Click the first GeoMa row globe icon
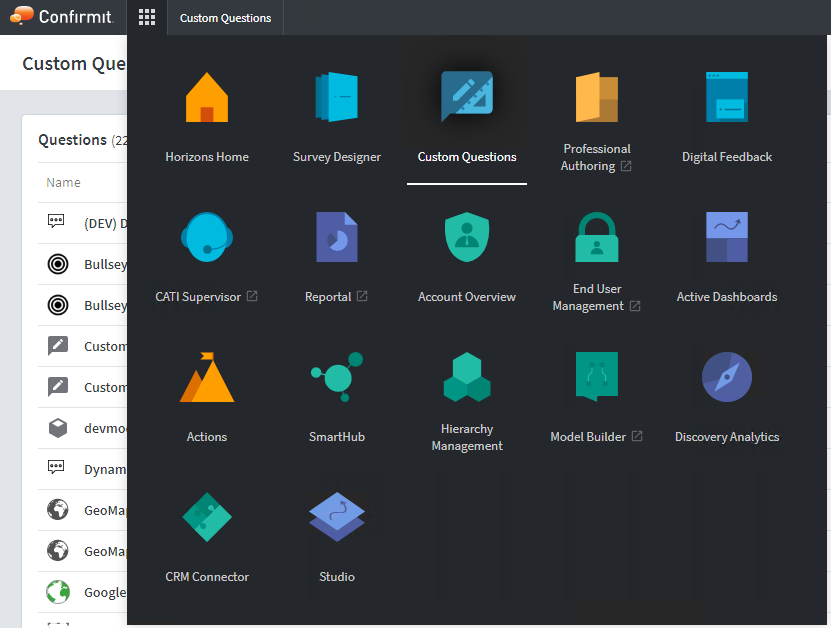The width and height of the screenshot is (831, 628). [58, 509]
